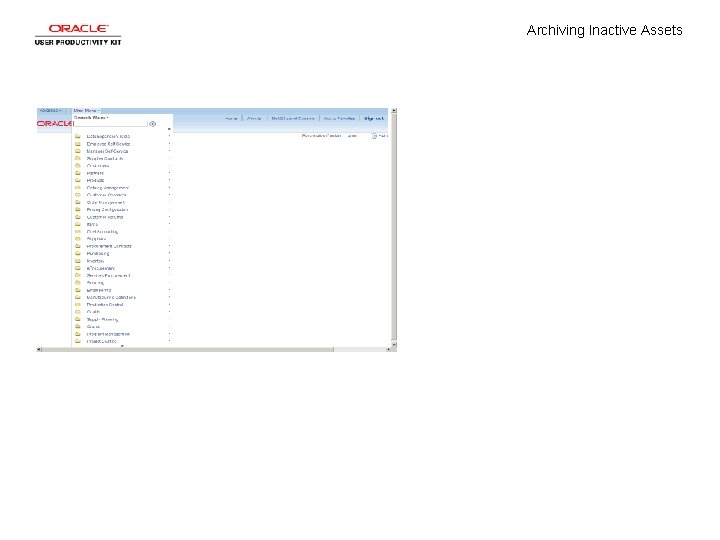Click the Sign out link
720x540 pixels.
click(374, 118)
